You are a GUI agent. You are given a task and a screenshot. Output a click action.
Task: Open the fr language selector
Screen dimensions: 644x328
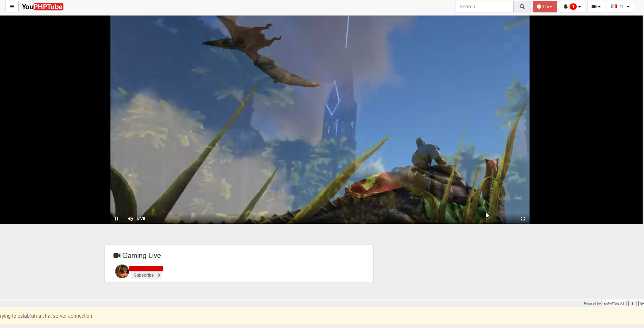click(x=620, y=7)
